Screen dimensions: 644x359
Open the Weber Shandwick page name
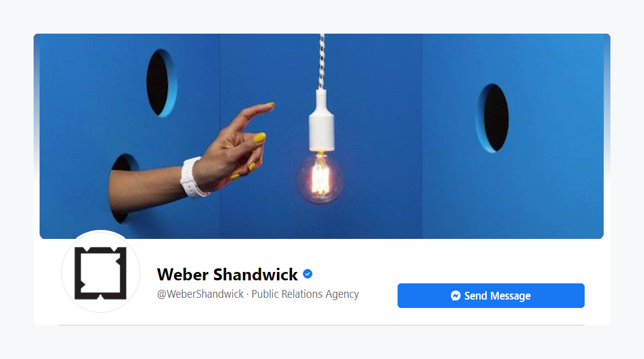pos(227,274)
